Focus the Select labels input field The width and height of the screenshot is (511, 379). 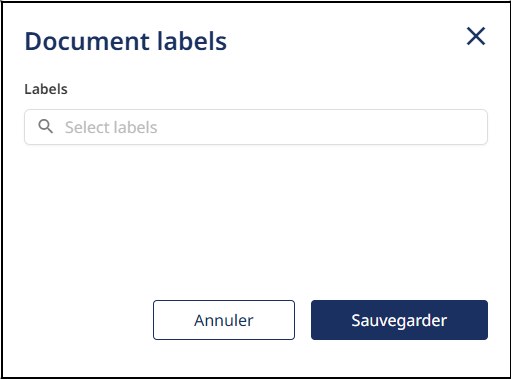click(256, 127)
